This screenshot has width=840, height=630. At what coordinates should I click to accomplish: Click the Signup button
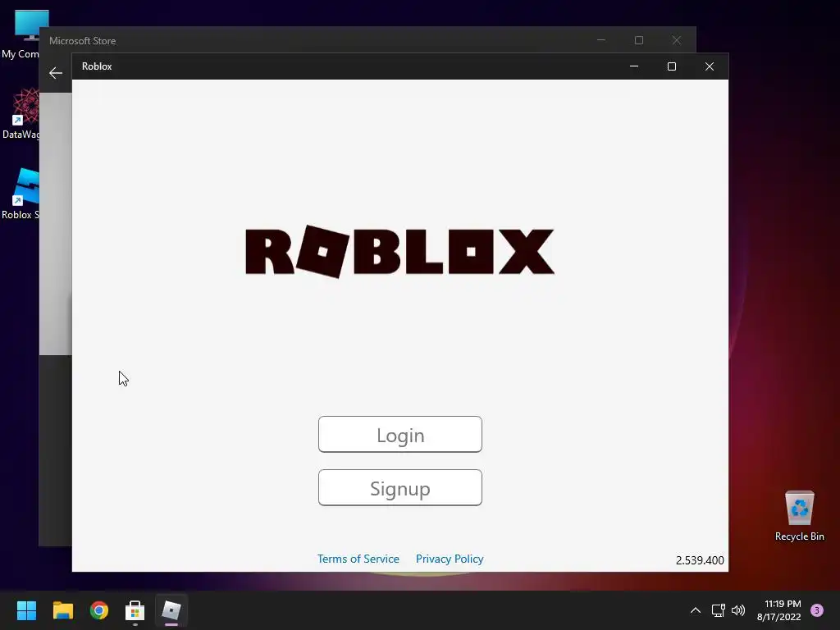(x=400, y=488)
